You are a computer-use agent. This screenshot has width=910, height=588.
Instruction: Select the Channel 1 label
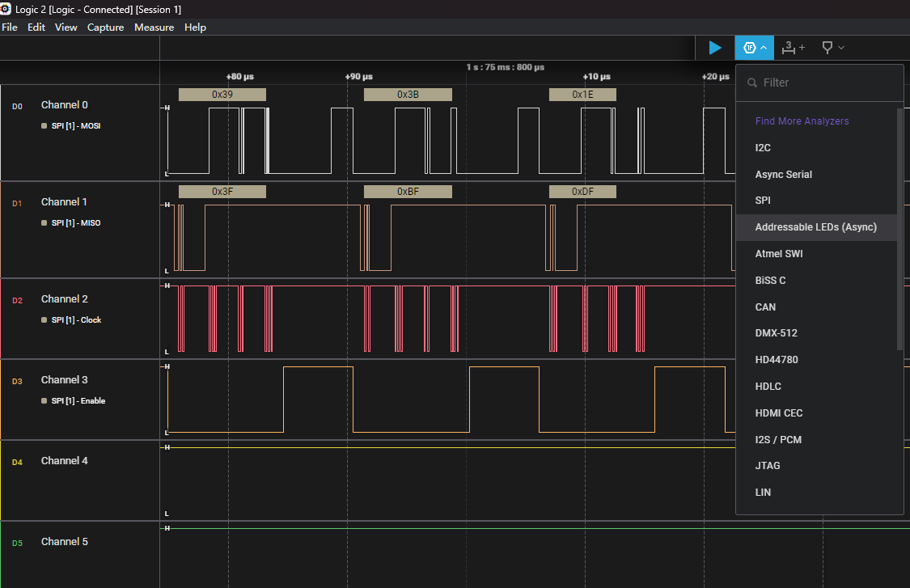65,202
